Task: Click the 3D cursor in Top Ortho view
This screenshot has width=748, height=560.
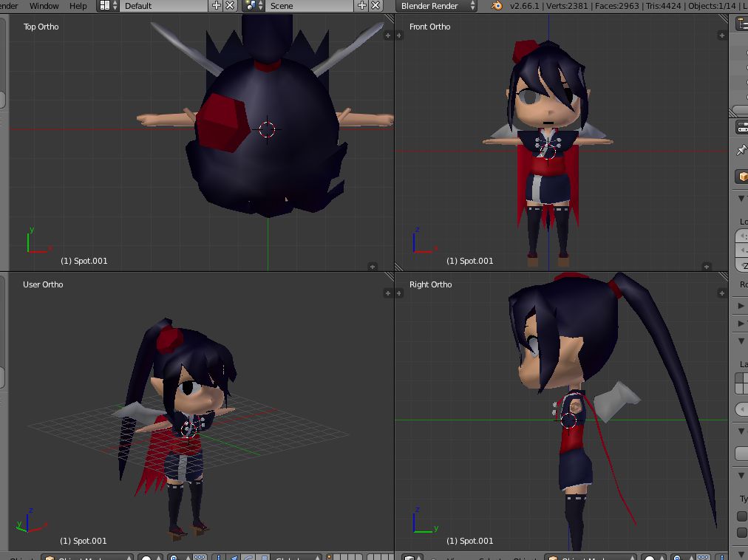Action: click(x=267, y=129)
